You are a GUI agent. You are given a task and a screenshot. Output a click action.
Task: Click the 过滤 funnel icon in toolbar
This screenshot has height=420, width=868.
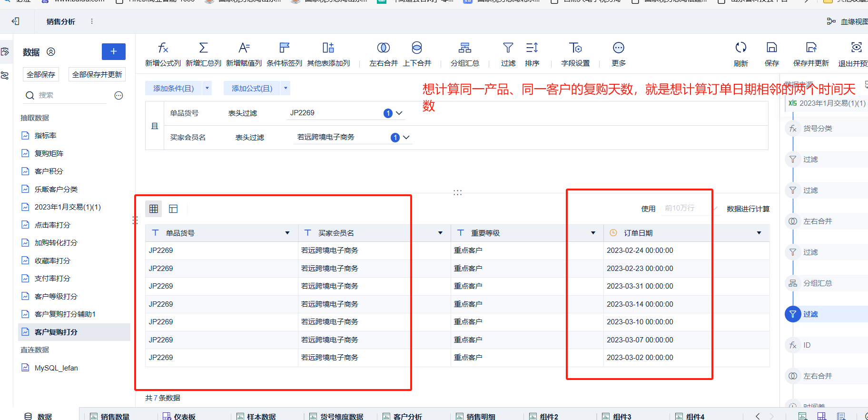pyautogui.click(x=508, y=48)
